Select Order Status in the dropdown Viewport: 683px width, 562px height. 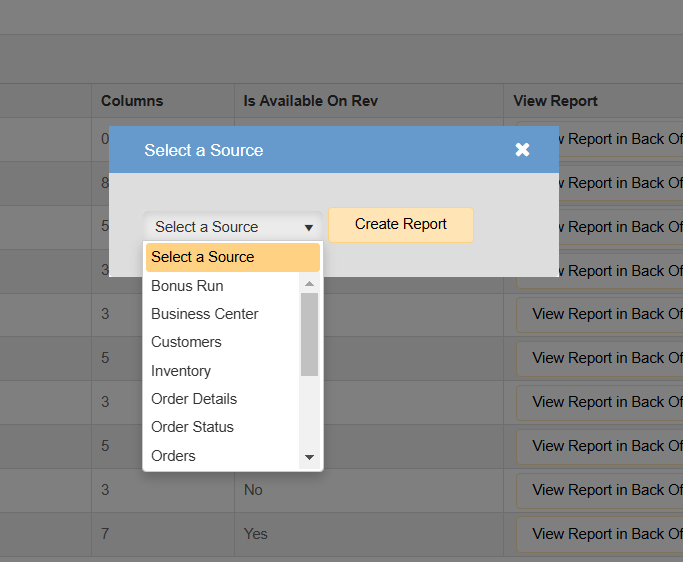point(192,427)
